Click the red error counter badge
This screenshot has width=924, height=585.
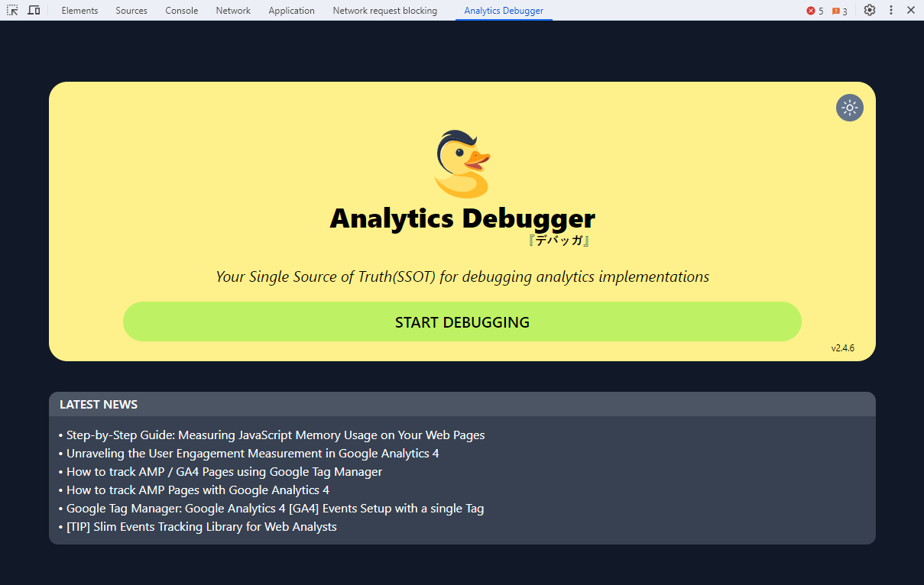(x=813, y=11)
